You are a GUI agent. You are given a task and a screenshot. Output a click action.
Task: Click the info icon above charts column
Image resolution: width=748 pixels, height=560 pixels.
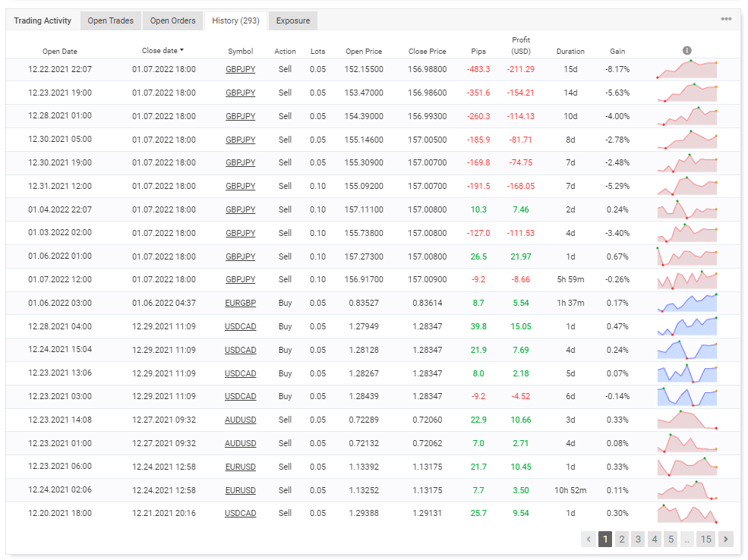pyautogui.click(x=686, y=51)
